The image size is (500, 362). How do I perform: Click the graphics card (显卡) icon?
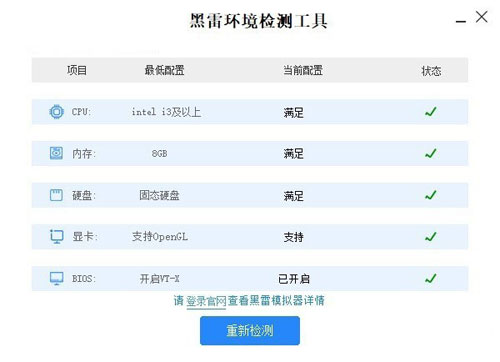pos(56,237)
